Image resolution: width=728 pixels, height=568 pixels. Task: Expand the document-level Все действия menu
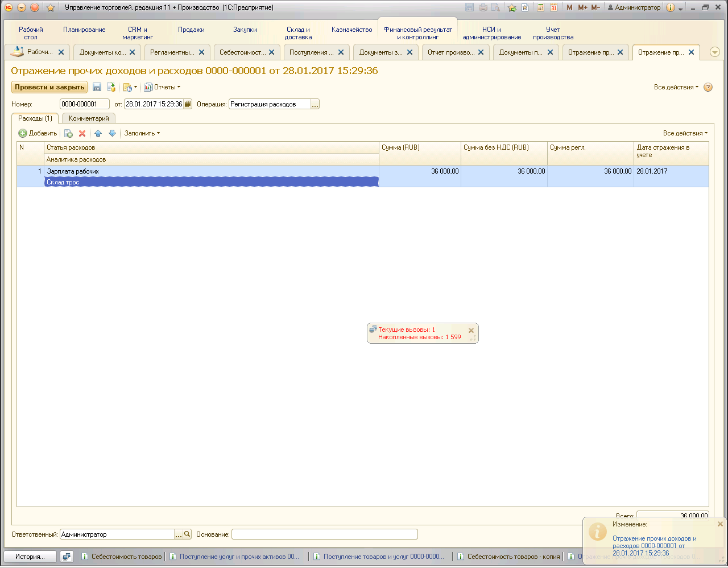(676, 87)
